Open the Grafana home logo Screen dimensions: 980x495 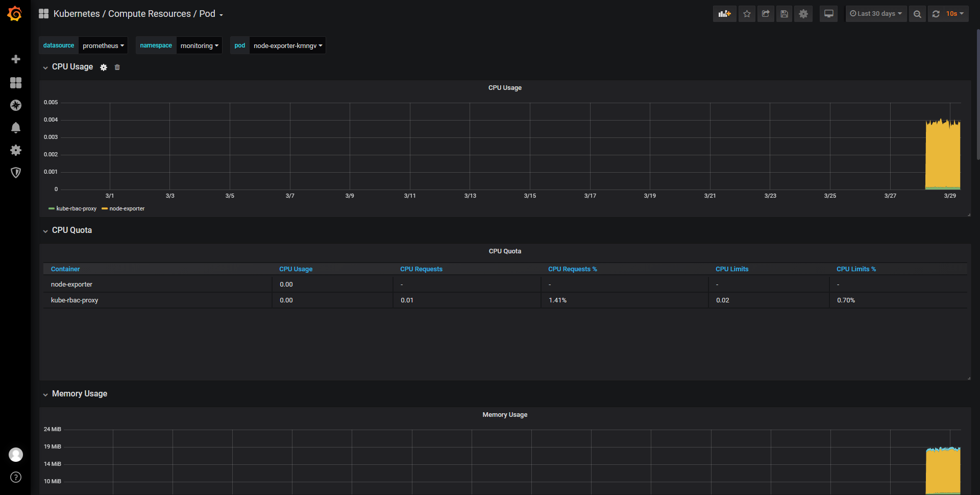click(x=15, y=14)
